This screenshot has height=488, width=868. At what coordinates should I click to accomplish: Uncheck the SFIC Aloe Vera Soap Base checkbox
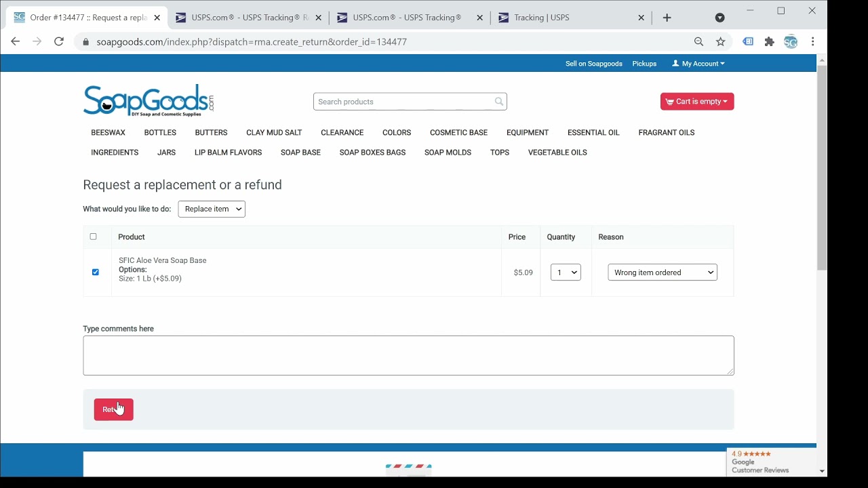tap(96, 272)
